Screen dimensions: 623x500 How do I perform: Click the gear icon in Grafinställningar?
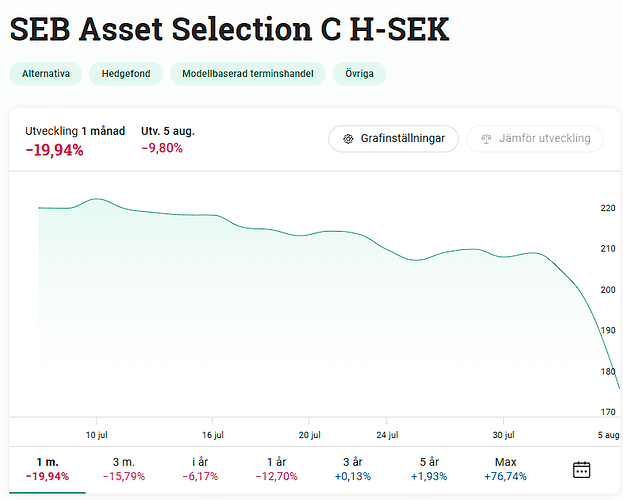coord(348,139)
